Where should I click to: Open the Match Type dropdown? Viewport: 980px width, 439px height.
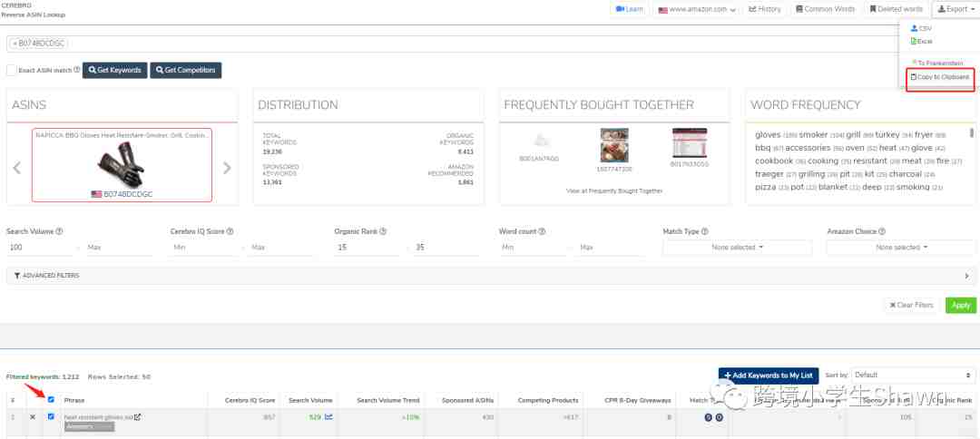pos(738,248)
